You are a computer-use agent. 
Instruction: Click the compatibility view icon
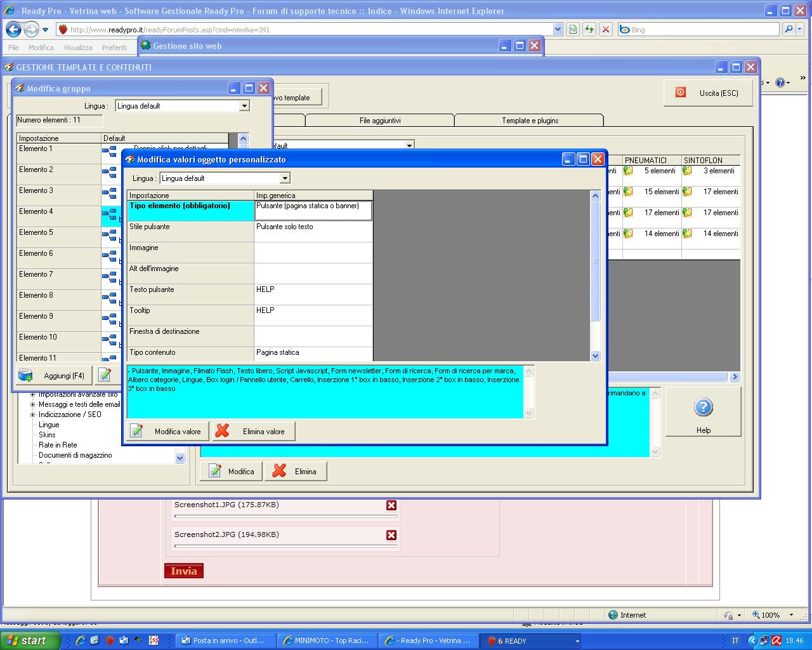click(573, 29)
